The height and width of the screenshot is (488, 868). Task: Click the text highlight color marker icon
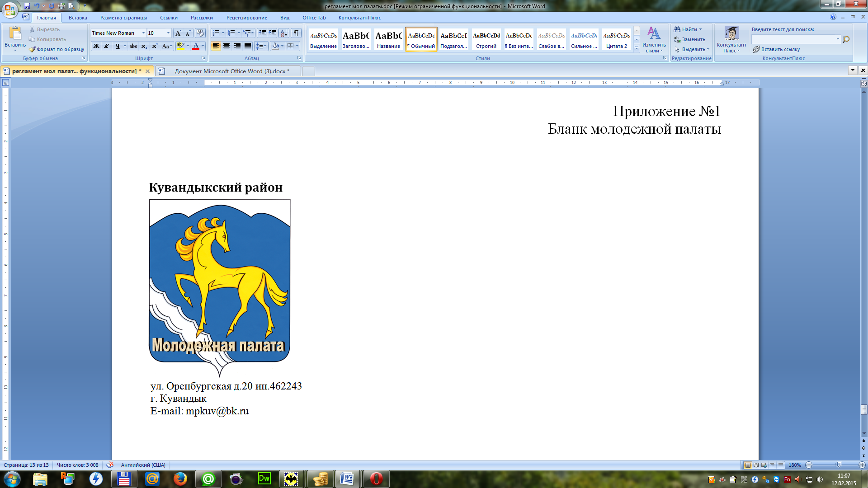point(180,46)
